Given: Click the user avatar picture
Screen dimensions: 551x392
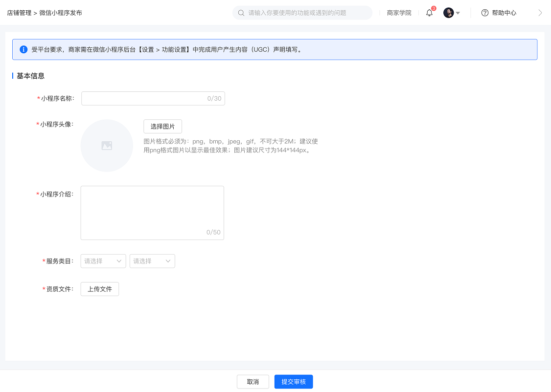Looking at the screenshot, I should pyautogui.click(x=448, y=13).
